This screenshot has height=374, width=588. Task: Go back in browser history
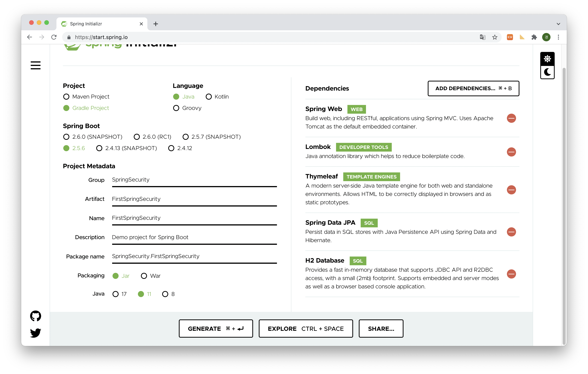(x=30, y=37)
